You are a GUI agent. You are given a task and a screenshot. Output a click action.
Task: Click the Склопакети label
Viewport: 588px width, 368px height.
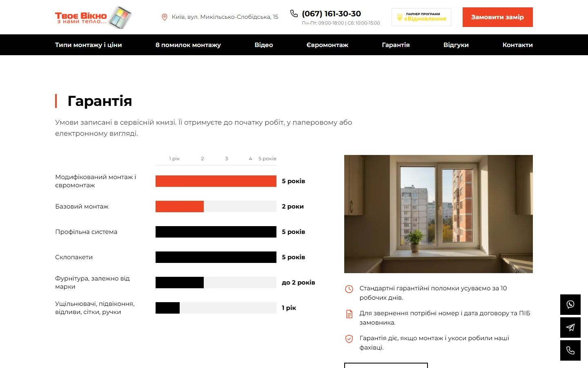[74, 257]
